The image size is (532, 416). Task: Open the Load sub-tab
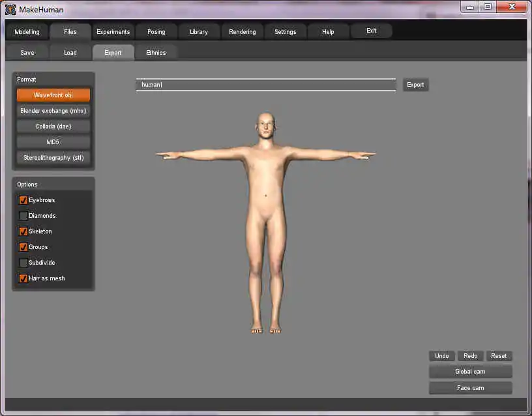click(70, 53)
